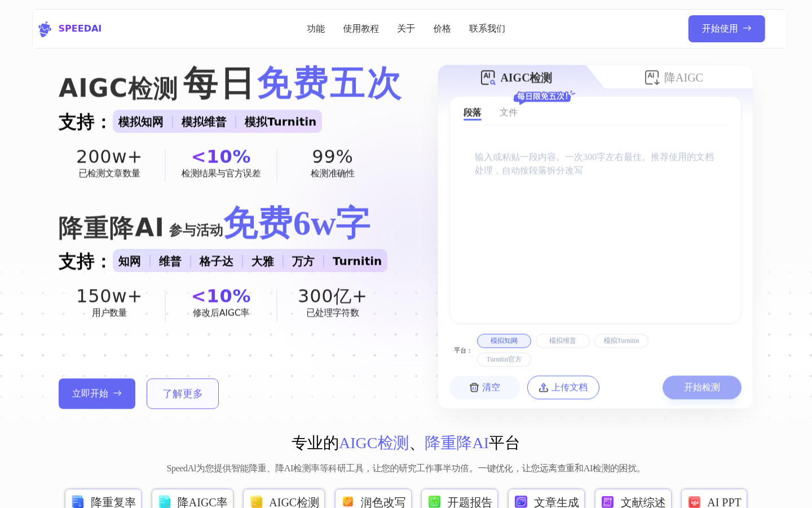Click the SpeedAI robot logo icon
812x508 pixels.
coord(45,29)
